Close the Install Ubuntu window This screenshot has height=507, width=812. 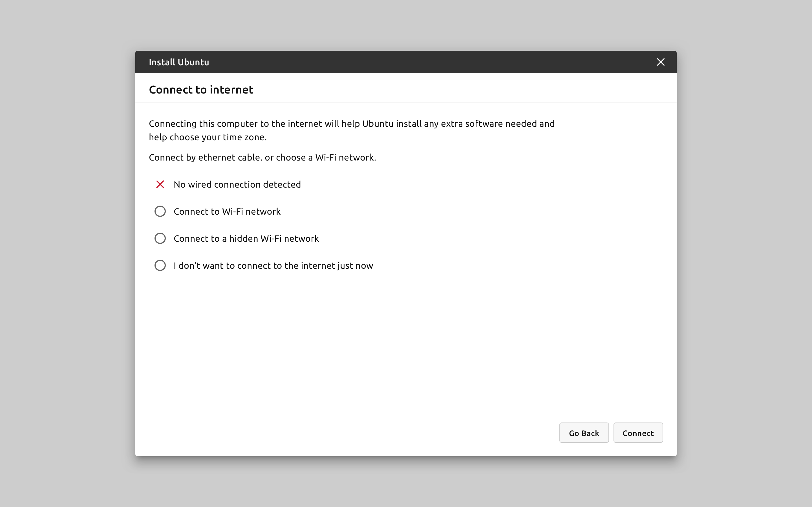[660, 62]
